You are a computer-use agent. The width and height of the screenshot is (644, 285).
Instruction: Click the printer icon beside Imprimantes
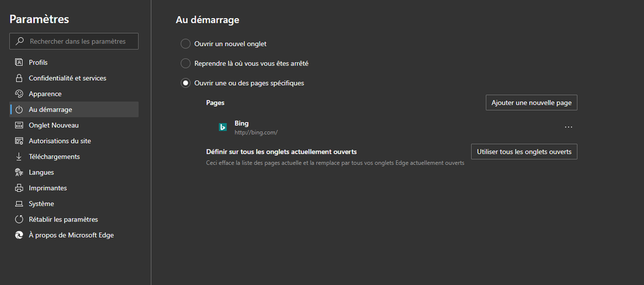click(x=19, y=188)
